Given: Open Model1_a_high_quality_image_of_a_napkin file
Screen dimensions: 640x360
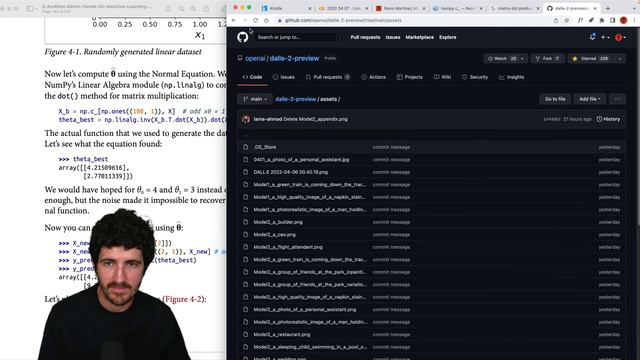Looking at the screenshot, I should click(x=310, y=197).
